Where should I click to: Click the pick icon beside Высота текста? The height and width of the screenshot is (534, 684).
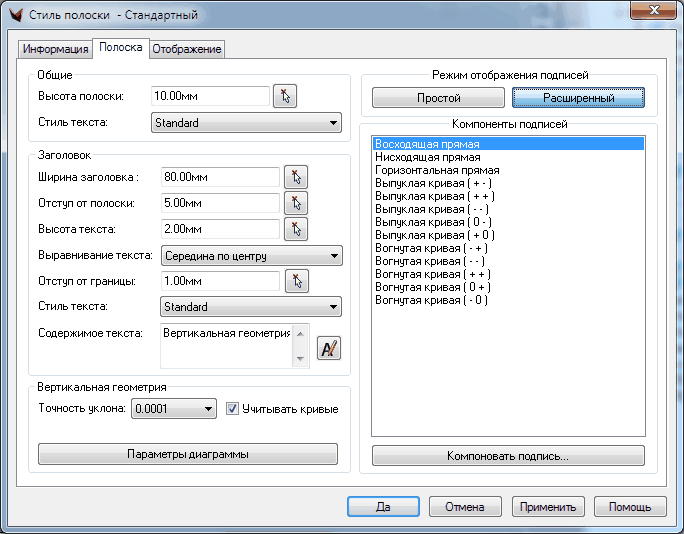click(x=296, y=229)
